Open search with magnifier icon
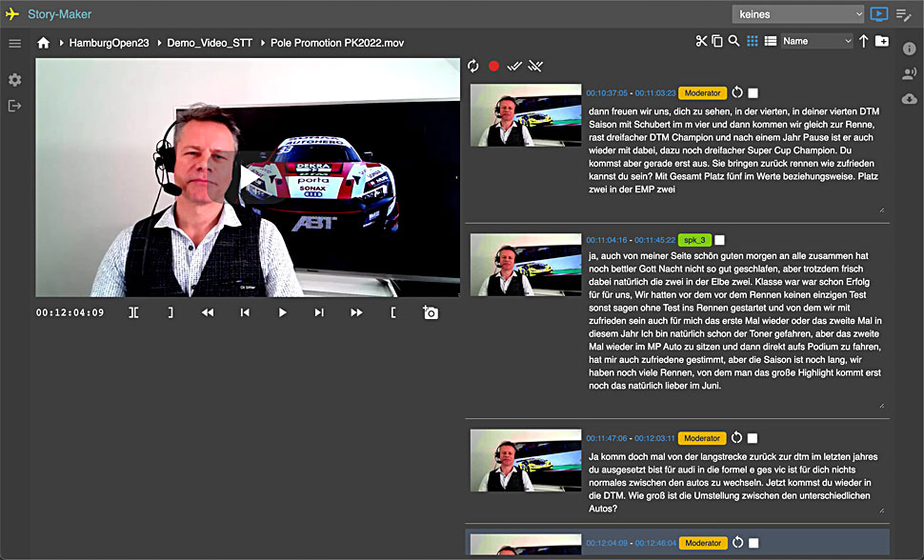The height and width of the screenshot is (560, 924). click(733, 41)
